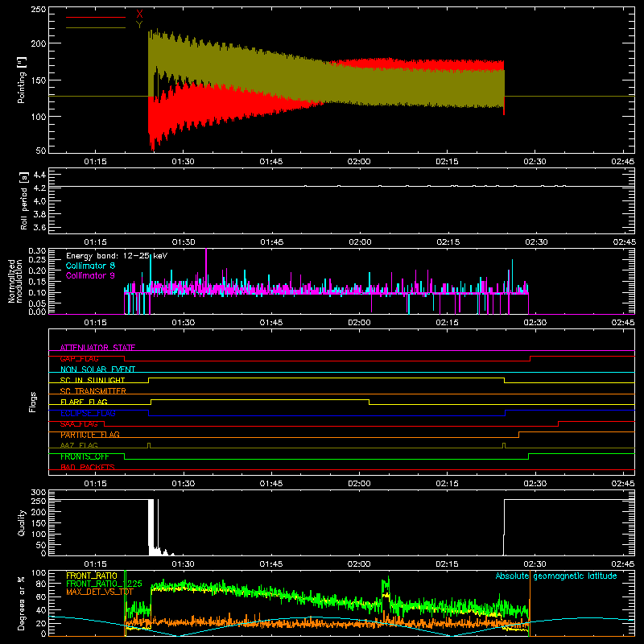Click the 250 tick value on Pointing axis

coord(39,10)
